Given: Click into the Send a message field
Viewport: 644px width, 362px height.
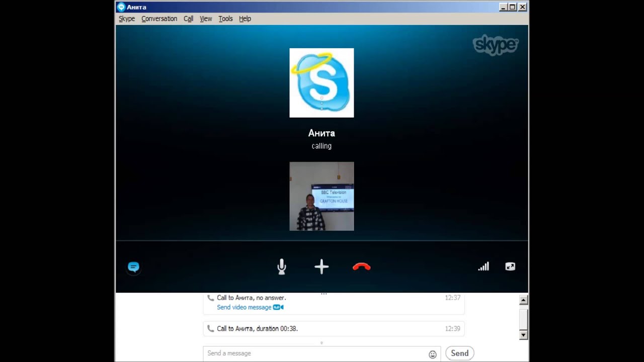Looking at the screenshot, I should (321, 353).
